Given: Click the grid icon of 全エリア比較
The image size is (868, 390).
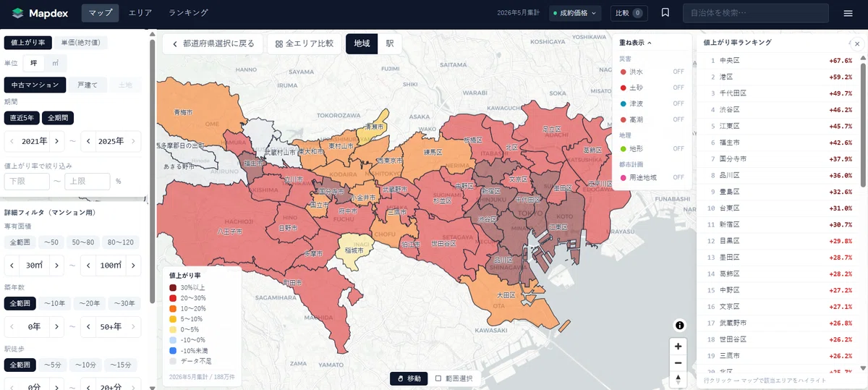Looking at the screenshot, I should point(278,43).
